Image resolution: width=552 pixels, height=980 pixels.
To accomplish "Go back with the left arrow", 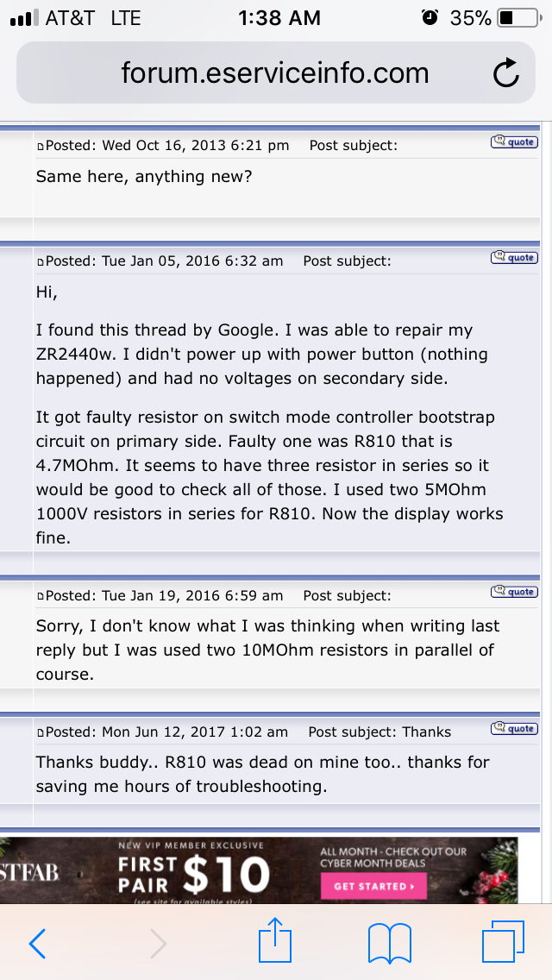I will click(x=37, y=944).
